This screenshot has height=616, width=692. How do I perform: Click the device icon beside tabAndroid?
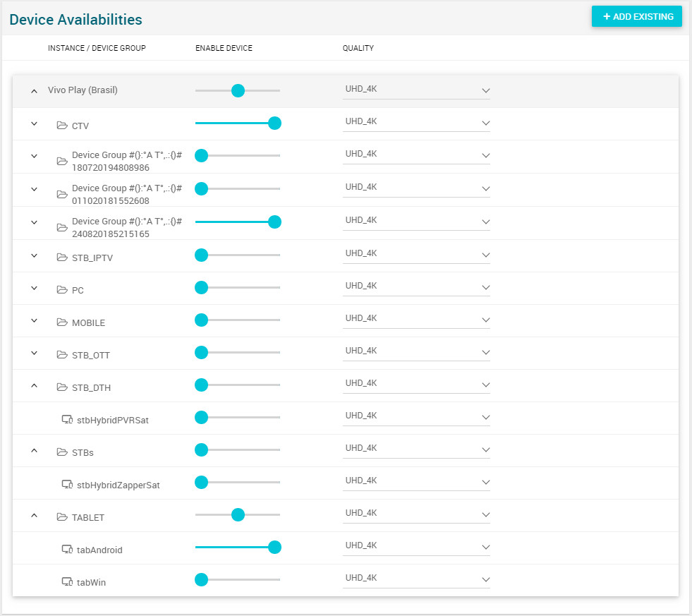click(x=68, y=550)
